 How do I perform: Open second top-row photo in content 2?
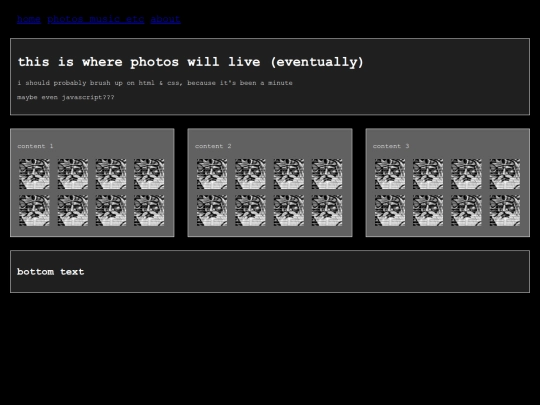click(x=250, y=174)
